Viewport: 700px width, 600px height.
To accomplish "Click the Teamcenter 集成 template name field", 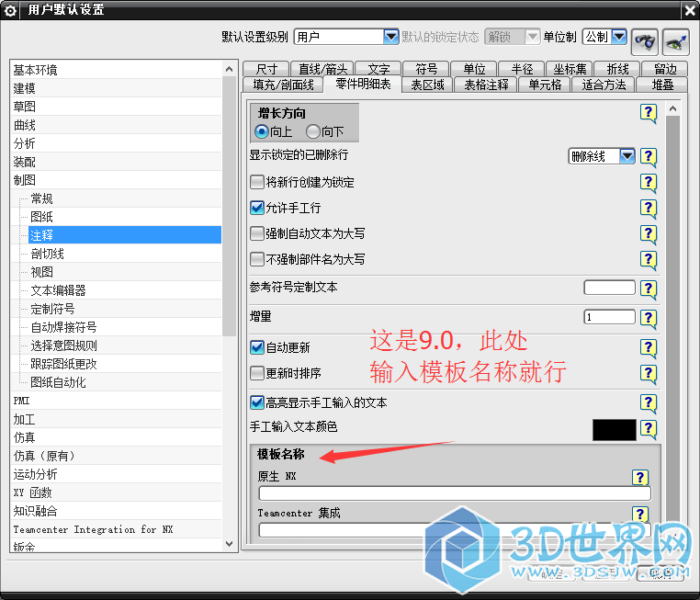I will pos(455,530).
